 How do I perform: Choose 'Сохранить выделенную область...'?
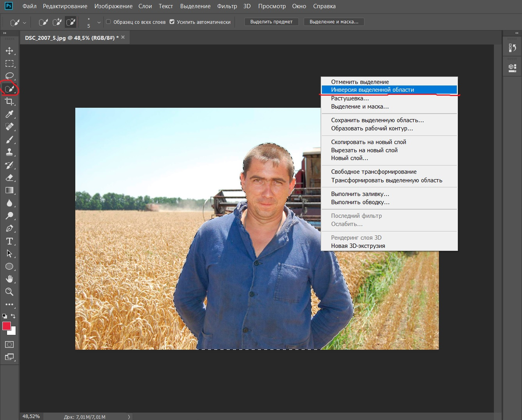pyautogui.click(x=389, y=120)
